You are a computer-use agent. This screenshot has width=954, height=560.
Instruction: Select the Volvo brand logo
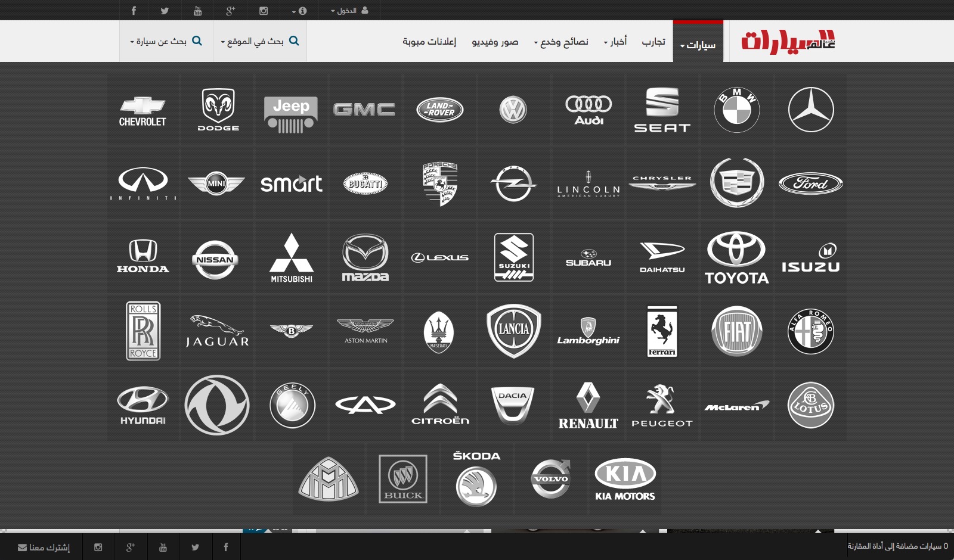point(551,479)
